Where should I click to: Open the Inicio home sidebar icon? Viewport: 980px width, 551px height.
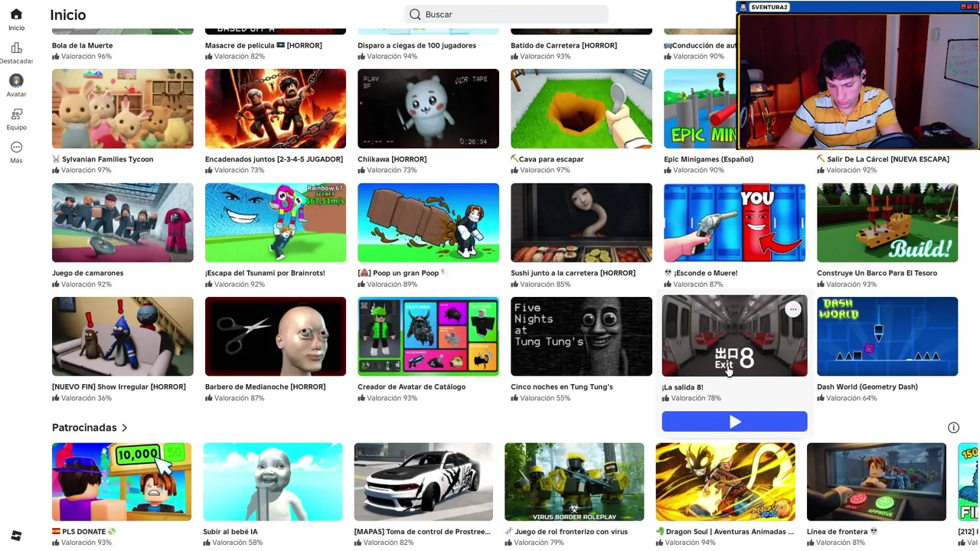click(x=16, y=15)
